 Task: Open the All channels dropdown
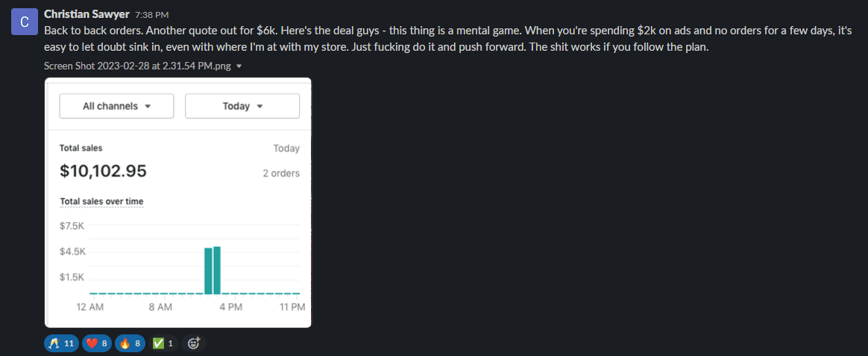pyautogui.click(x=117, y=106)
